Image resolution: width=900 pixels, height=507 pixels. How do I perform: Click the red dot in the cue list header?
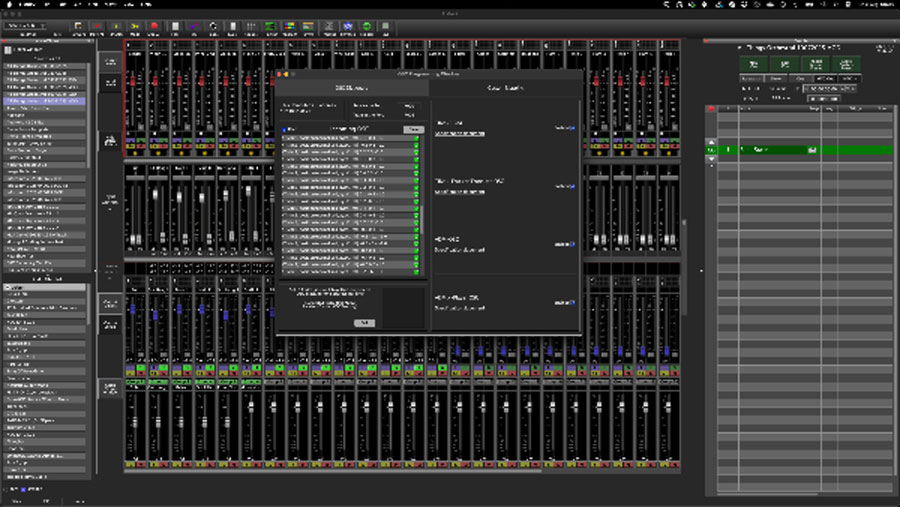click(x=711, y=108)
